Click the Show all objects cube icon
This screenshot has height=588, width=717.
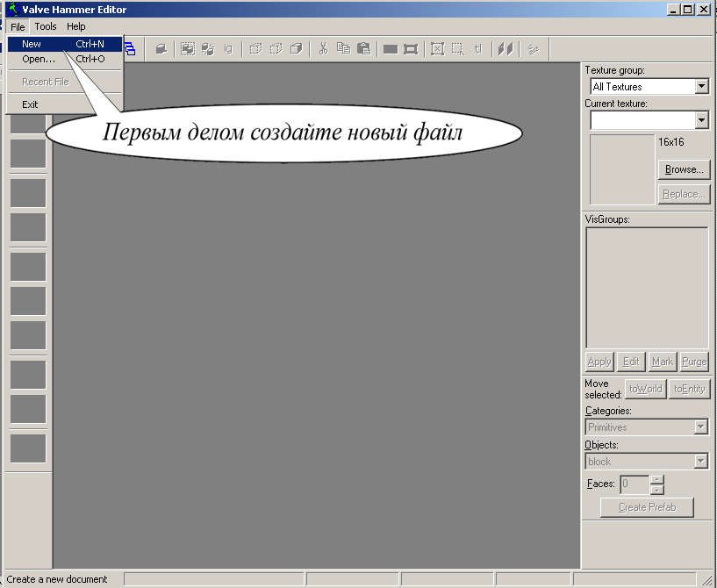(x=297, y=48)
